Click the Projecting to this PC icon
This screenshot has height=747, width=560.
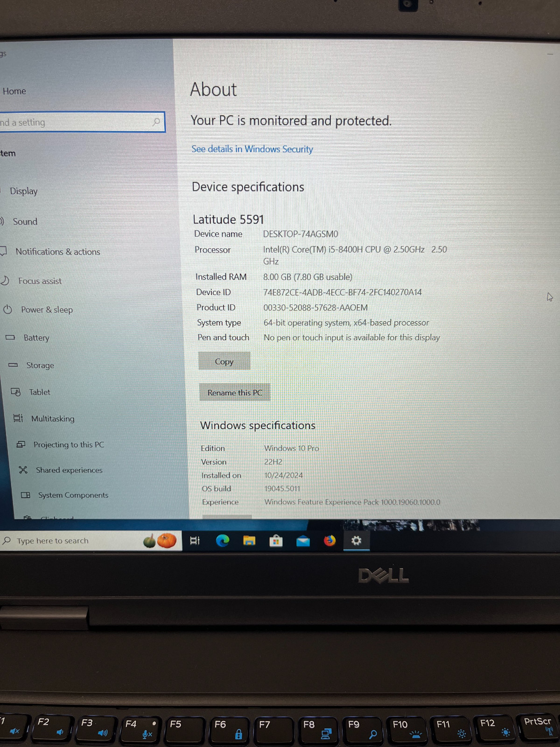[21, 444]
